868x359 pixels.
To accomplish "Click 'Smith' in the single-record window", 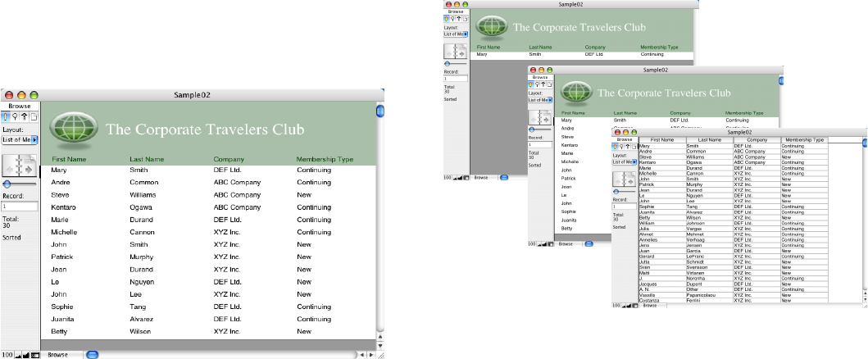I will coord(534,55).
